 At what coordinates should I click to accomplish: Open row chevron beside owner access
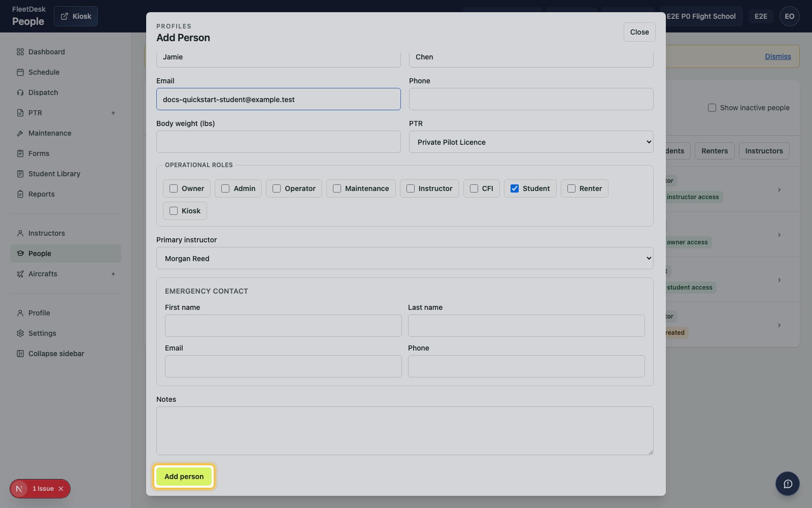tap(779, 235)
